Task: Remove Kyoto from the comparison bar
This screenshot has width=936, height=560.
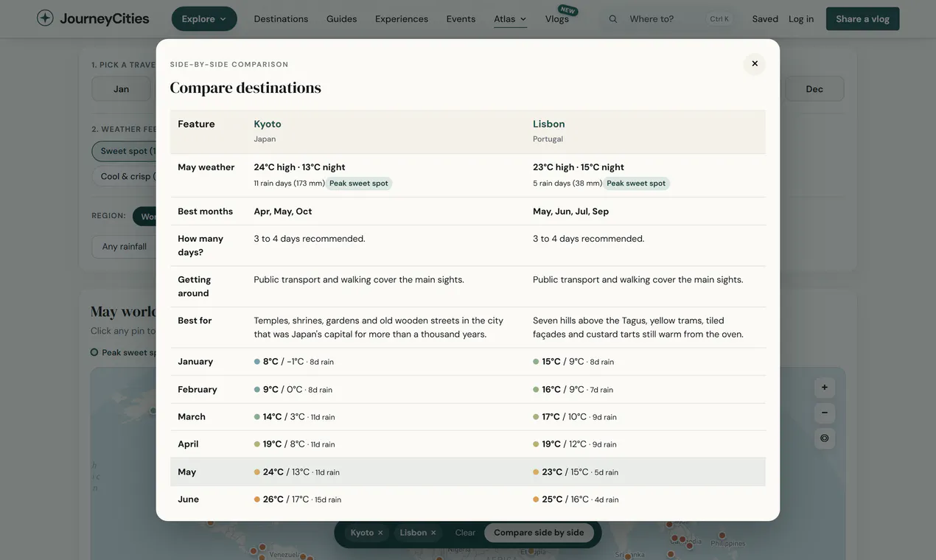Action: click(380, 533)
